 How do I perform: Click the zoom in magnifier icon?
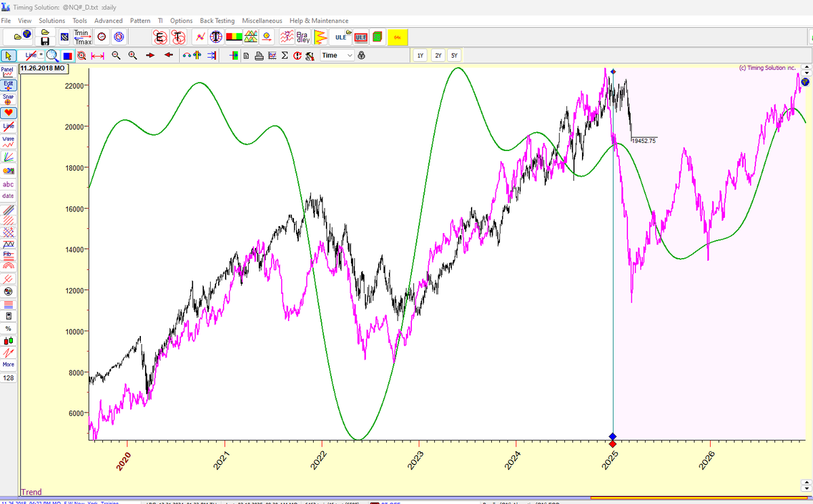(133, 56)
